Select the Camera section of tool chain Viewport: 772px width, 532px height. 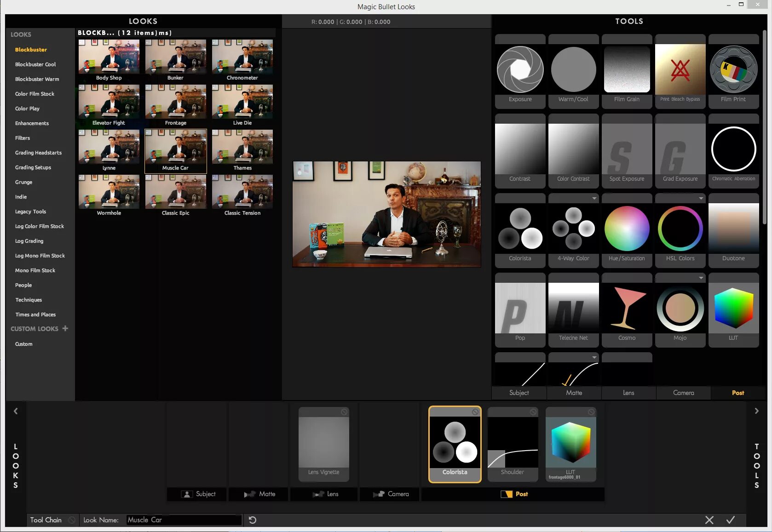(x=389, y=494)
